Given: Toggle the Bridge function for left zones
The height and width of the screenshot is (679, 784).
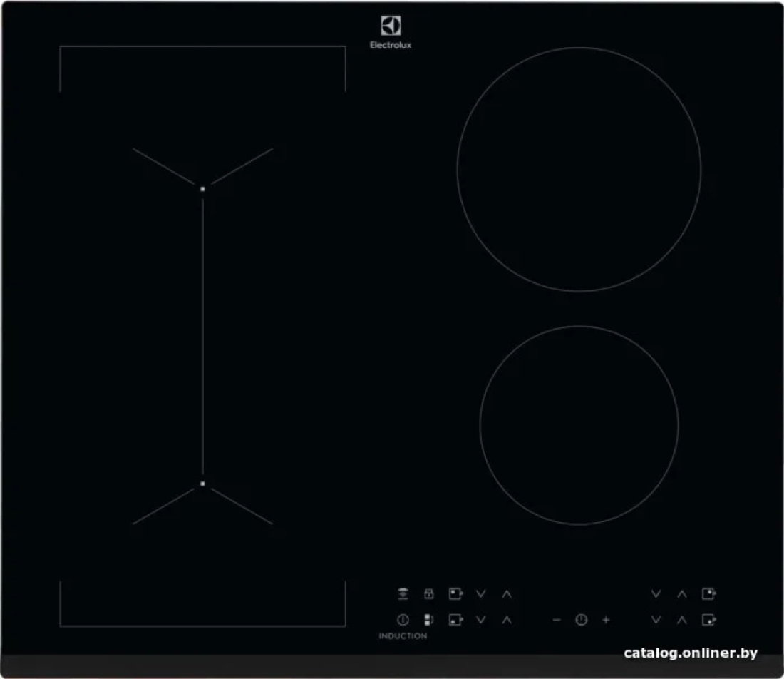Looking at the screenshot, I should click(x=429, y=620).
